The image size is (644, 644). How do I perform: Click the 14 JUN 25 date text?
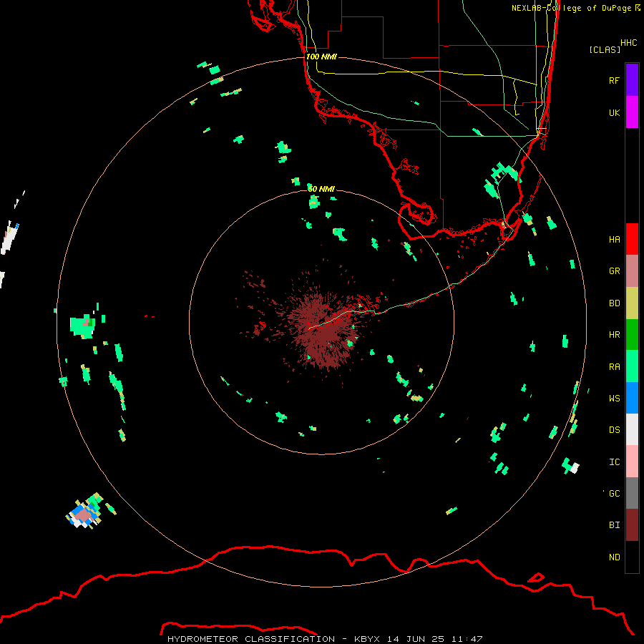(x=416, y=639)
